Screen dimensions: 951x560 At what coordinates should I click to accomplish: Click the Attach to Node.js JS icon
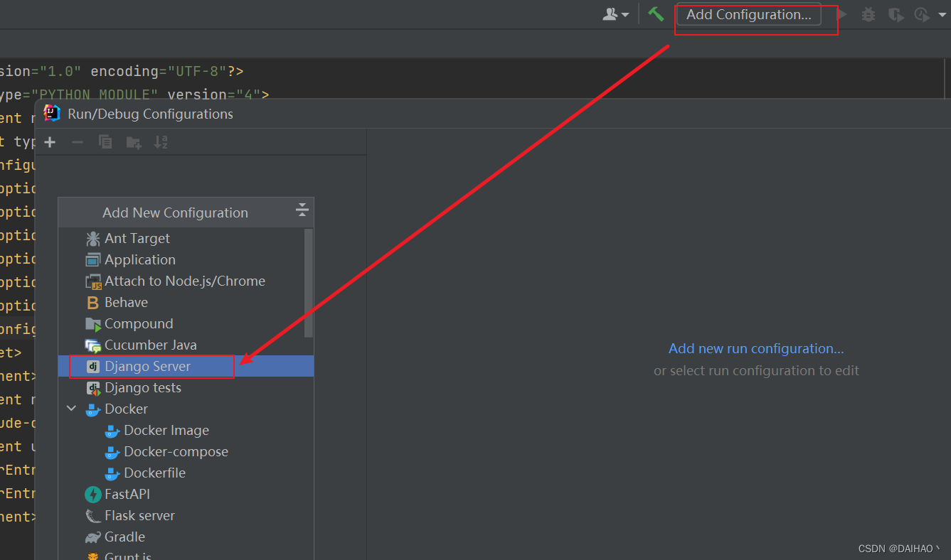click(x=93, y=281)
